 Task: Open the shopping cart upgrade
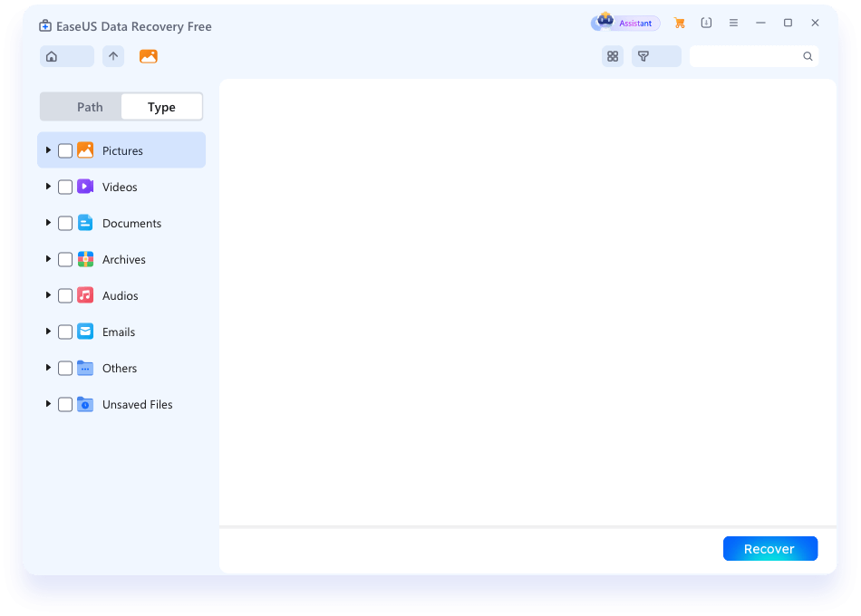pyautogui.click(x=680, y=23)
